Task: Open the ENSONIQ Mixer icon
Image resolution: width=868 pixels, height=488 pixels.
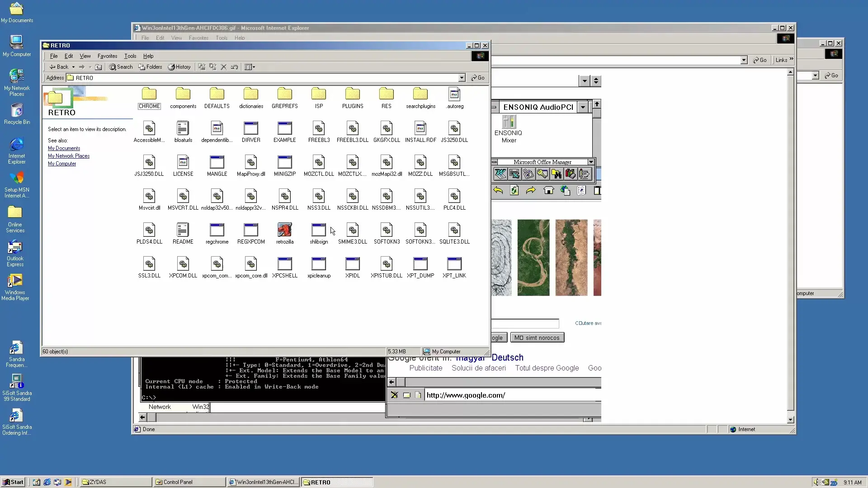Action: click(508, 122)
